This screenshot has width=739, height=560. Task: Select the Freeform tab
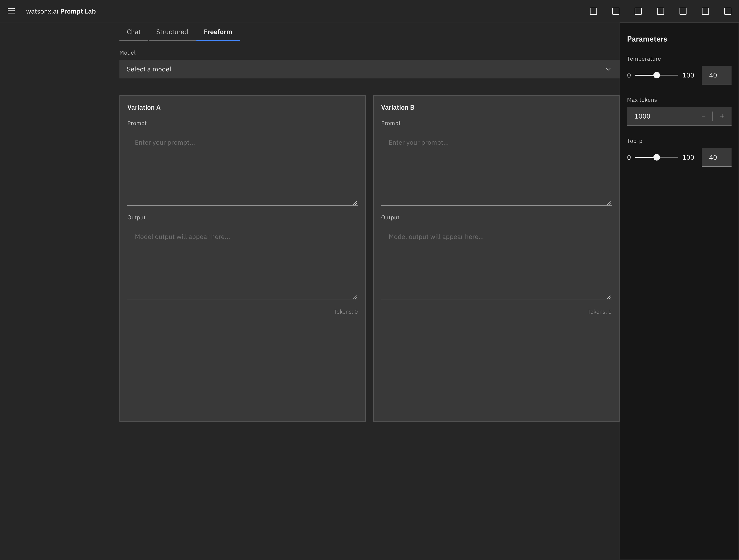coord(218,32)
